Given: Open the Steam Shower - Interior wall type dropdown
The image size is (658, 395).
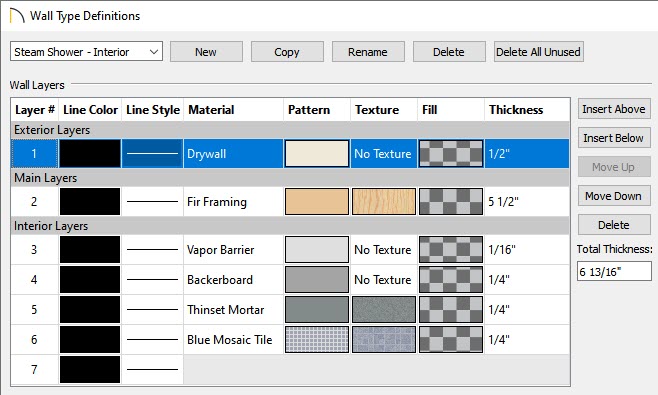Looking at the screenshot, I should (86, 52).
